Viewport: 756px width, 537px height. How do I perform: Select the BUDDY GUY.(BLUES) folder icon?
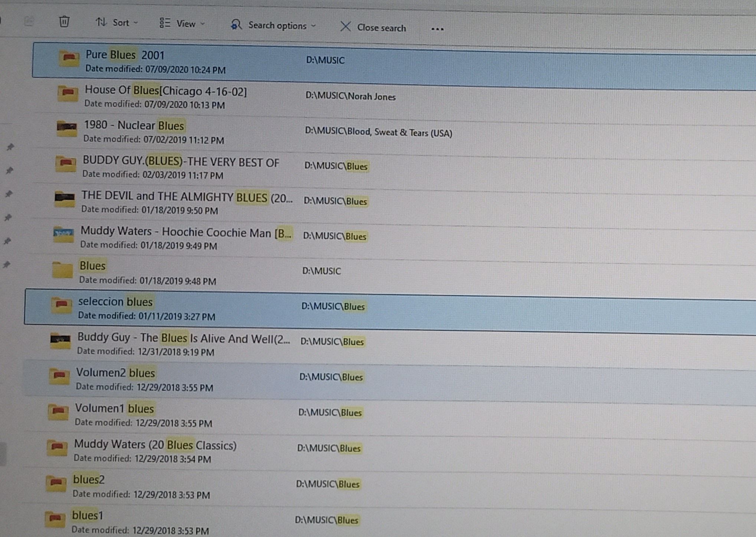click(66, 164)
